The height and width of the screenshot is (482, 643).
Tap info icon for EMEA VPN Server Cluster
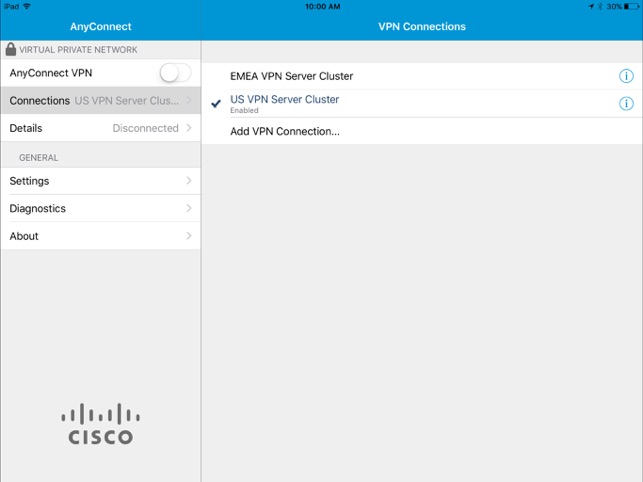click(x=626, y=76)
